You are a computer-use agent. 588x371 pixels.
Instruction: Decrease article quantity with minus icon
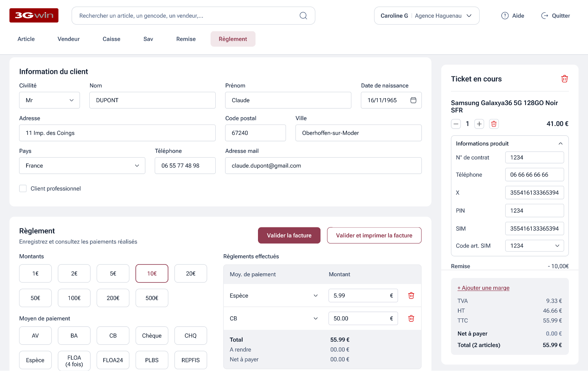pos(456,124)
